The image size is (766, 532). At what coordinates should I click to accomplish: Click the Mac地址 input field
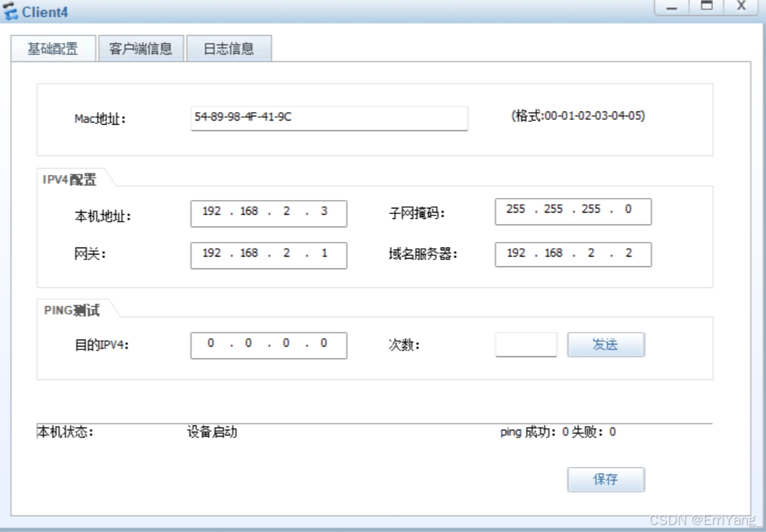tap(329, 118)
